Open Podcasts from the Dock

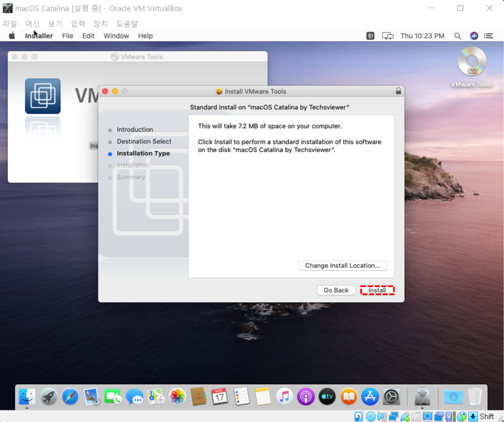(x=305, y=396)
